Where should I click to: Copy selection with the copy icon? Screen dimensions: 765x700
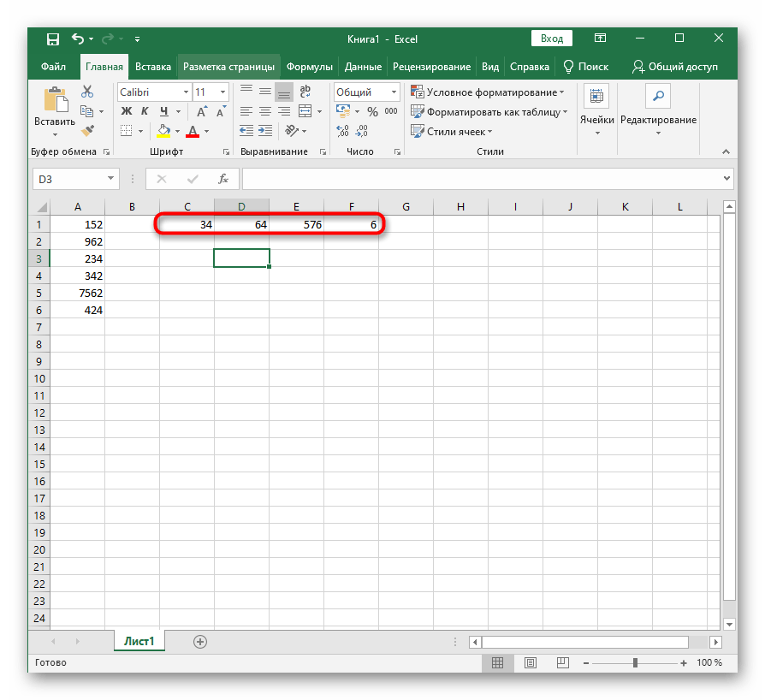click(x=86, y=111)
